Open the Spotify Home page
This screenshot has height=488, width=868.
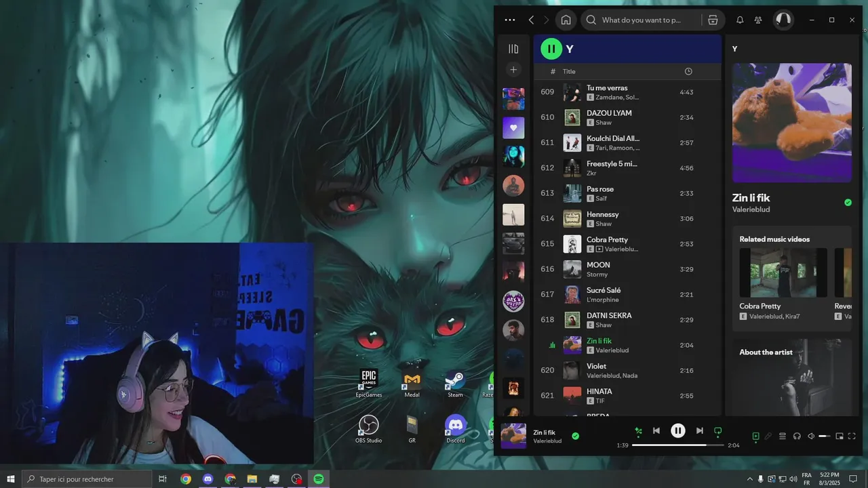[566, 20]
